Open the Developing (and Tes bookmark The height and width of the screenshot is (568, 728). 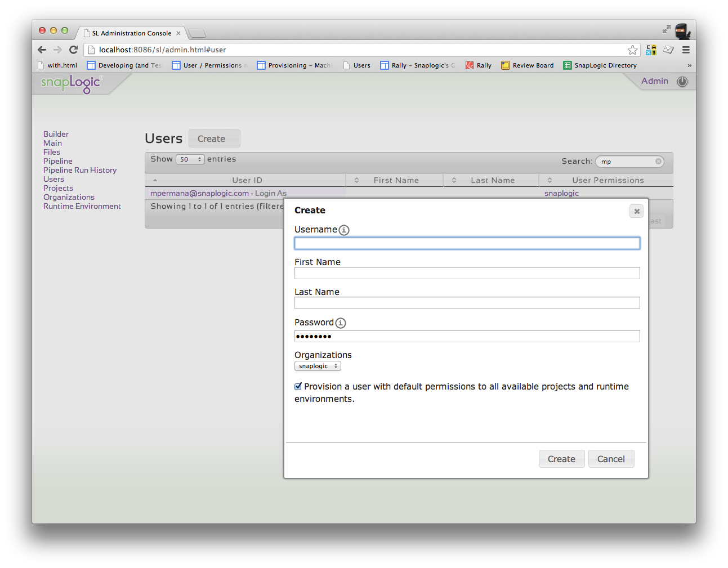click(124, 65)
